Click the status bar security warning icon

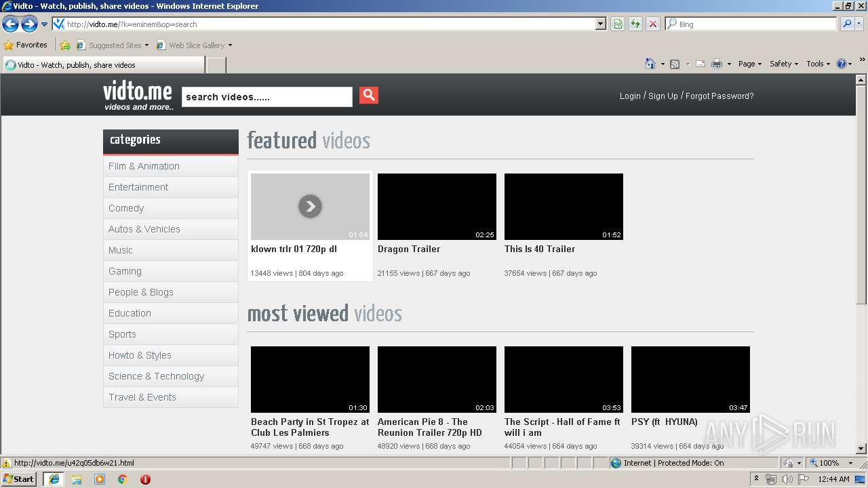[7, 463]
